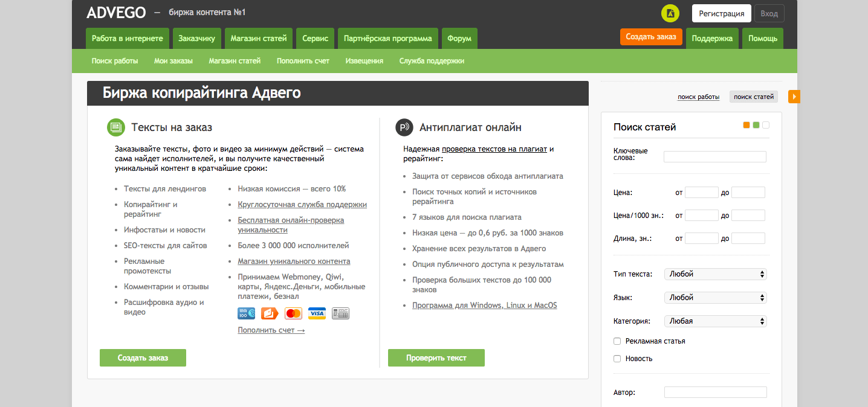This screenshot has height=407, width=868.
Task: Select the green square view swatch
Action: pos(756,125)
